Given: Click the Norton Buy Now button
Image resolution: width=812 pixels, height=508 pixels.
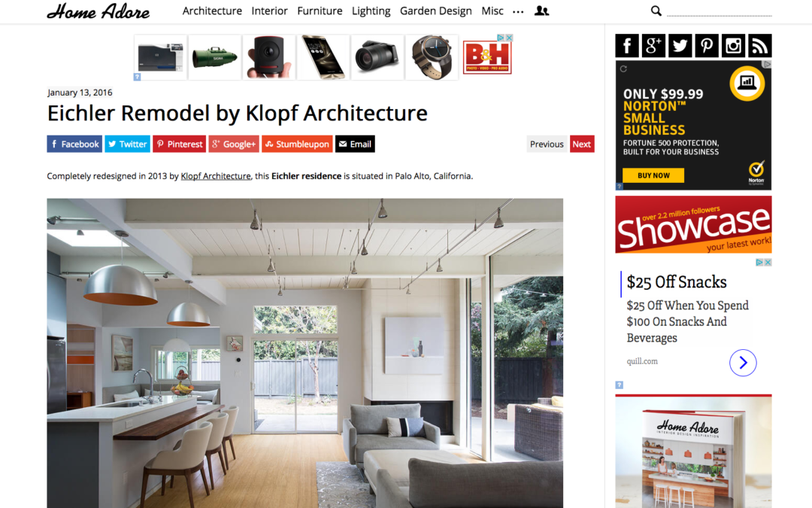Looking at the screenshot, I should [x=653, y=175].
